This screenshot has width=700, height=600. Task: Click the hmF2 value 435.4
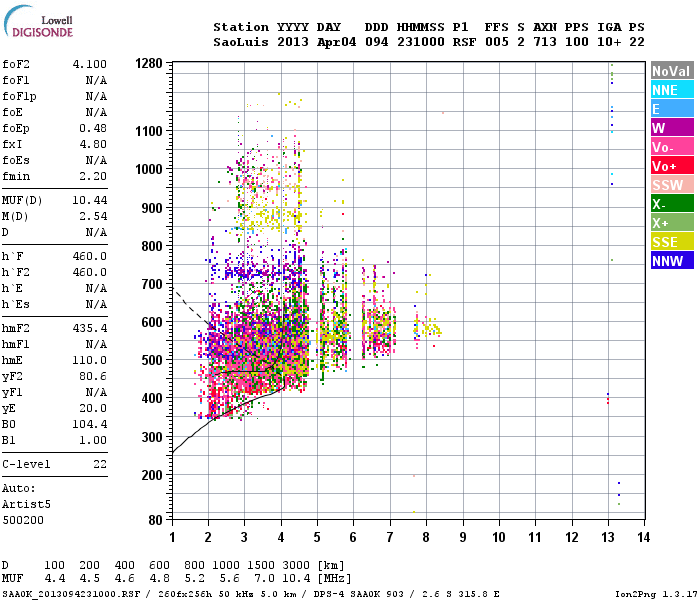pos(90,328)
